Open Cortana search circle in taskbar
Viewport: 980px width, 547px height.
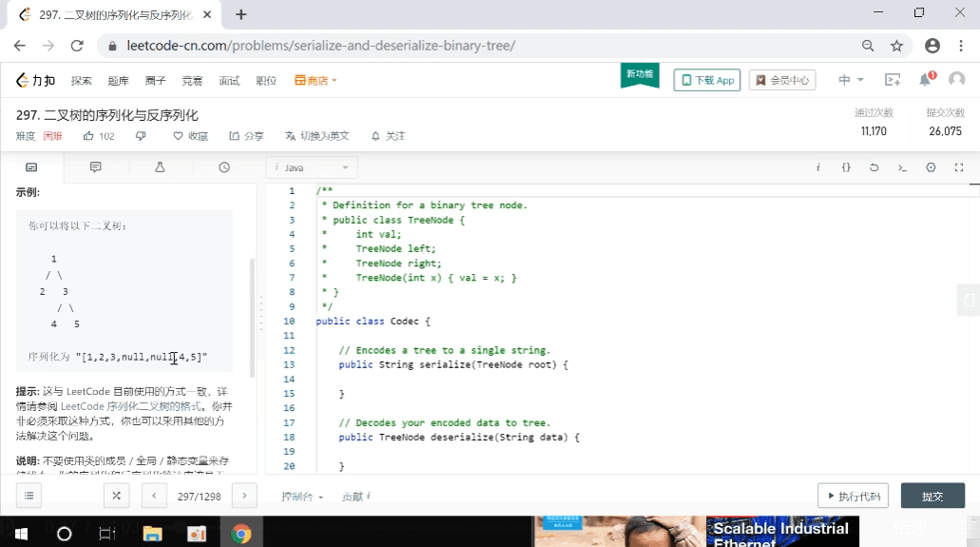[x=64, y=534]
